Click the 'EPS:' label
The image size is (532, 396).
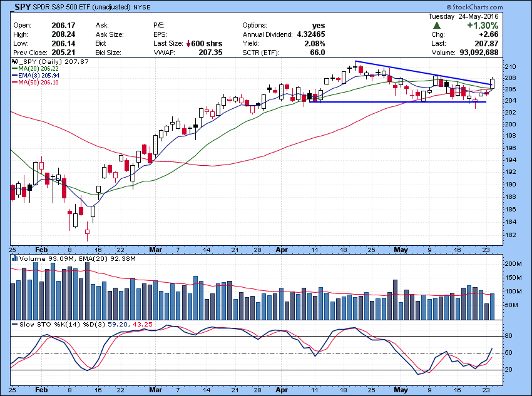[x=160, y=34]
